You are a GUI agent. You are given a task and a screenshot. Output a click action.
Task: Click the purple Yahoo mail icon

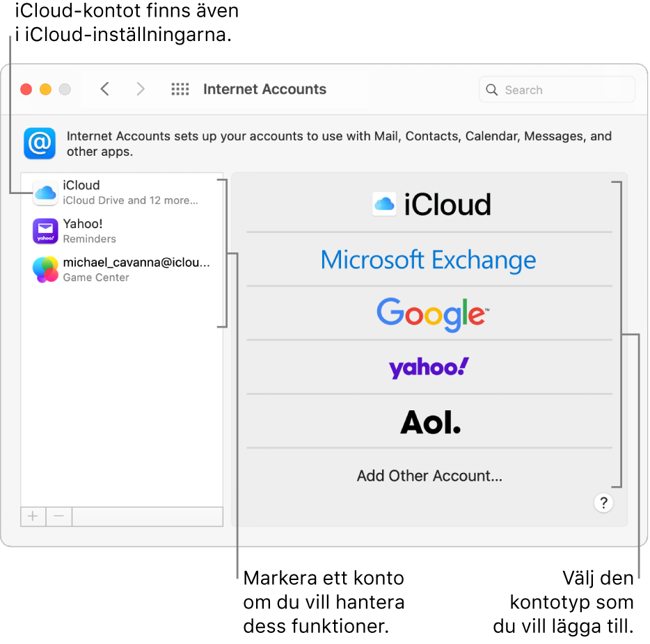45,231
